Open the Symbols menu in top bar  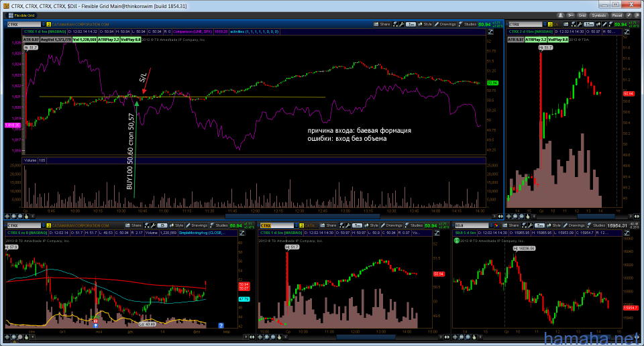pos(599,15)
